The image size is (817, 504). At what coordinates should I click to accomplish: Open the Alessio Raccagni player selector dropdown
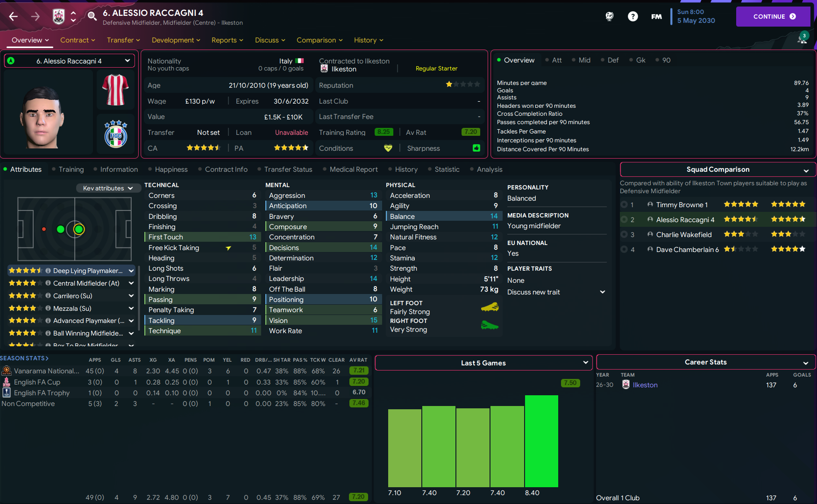pyautogui.click(x=70, y=61)
